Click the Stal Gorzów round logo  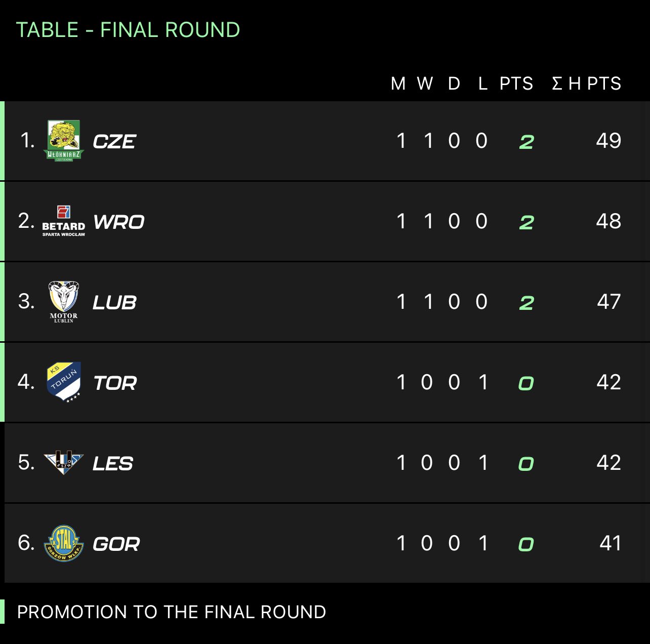[64, 543]
